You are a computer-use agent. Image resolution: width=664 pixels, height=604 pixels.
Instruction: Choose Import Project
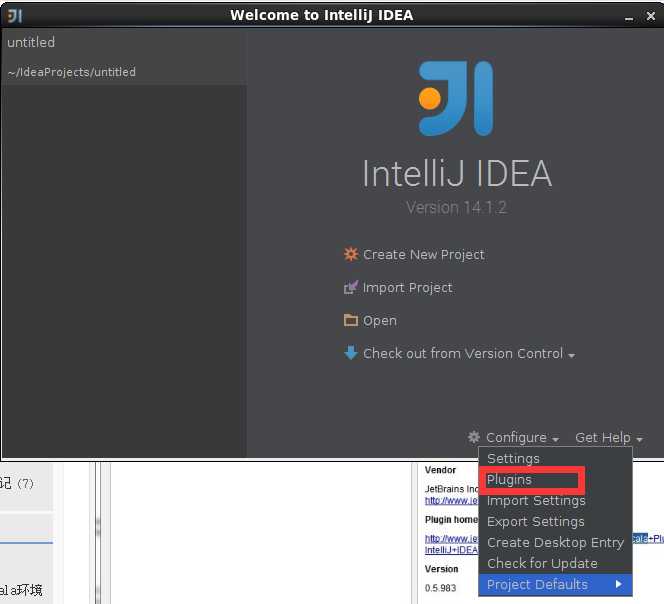[407, 288]
